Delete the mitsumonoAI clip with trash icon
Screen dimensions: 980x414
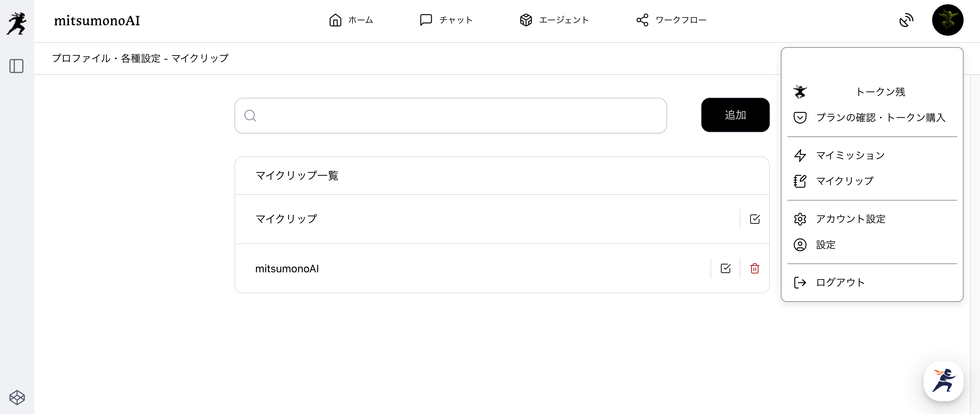(754, 269)
